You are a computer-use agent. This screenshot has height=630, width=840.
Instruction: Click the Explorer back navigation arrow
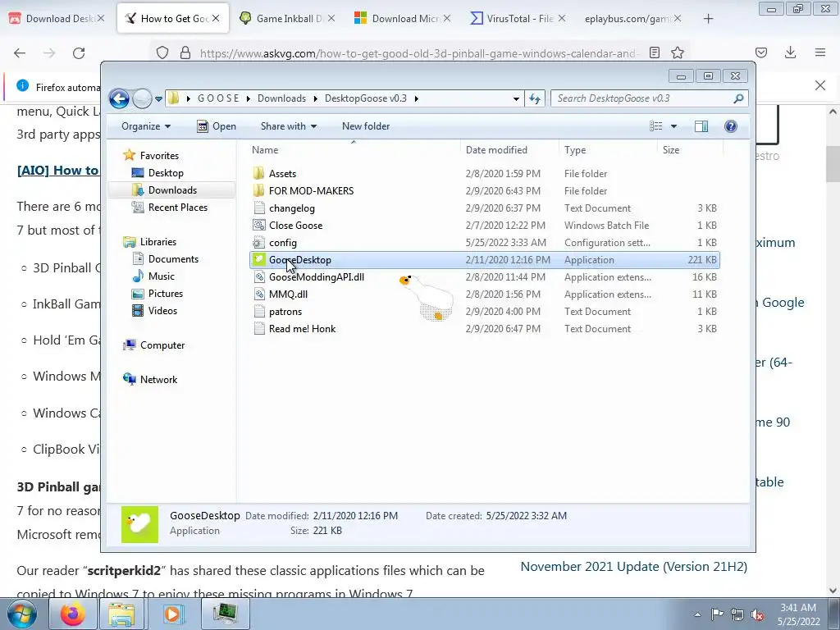119,98
